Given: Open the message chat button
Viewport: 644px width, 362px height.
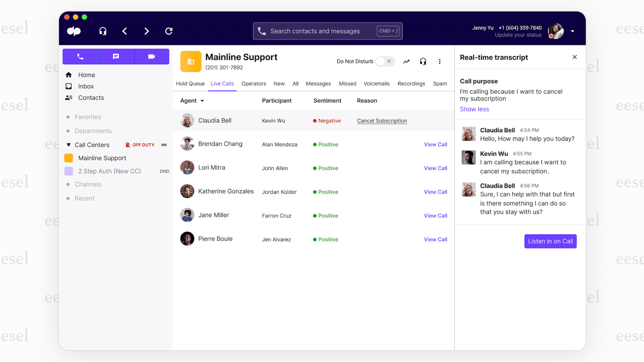Looking at the screenshot, I should [x=116, y=56].
